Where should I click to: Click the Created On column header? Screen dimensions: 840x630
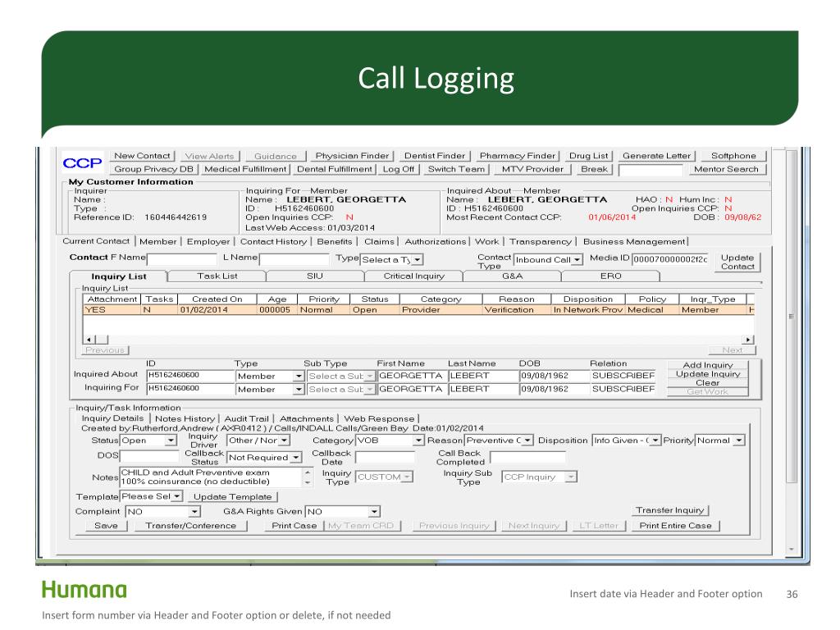[x=217, y=299]
